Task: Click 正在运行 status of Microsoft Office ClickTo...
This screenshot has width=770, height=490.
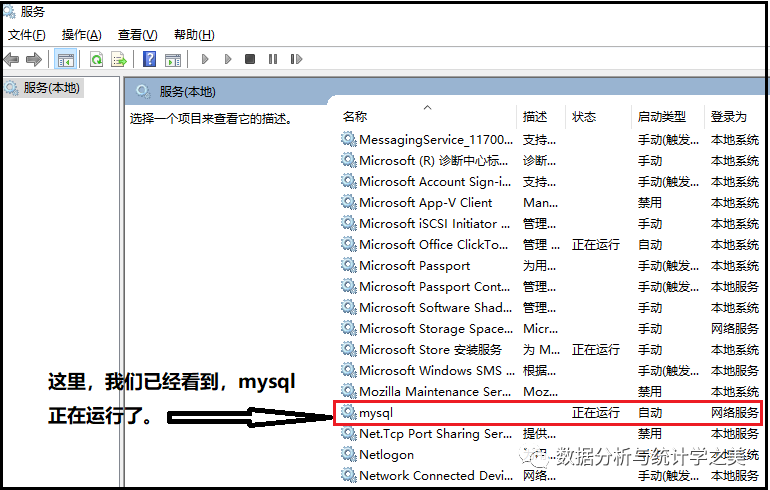Action: (596, 245)
